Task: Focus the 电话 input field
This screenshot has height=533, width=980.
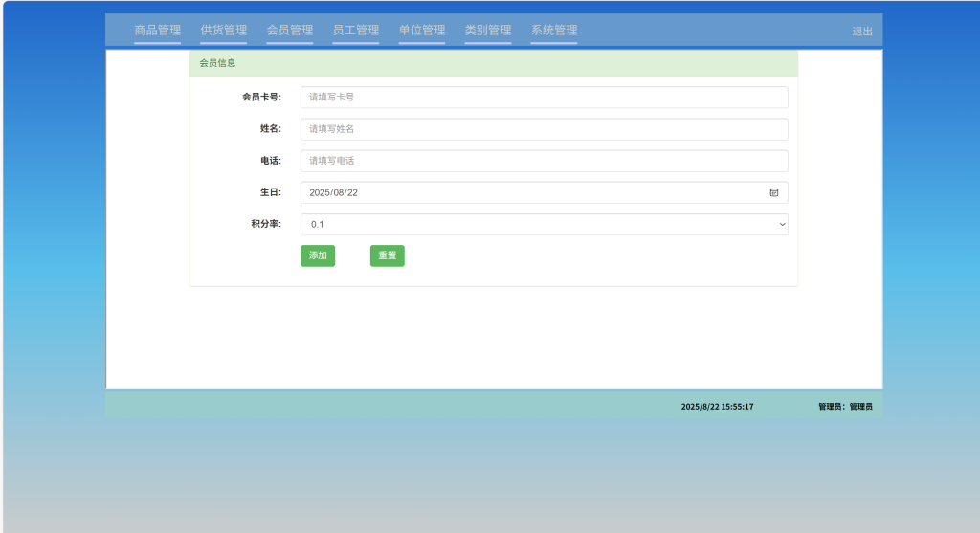Action: (x=545, y=161)
